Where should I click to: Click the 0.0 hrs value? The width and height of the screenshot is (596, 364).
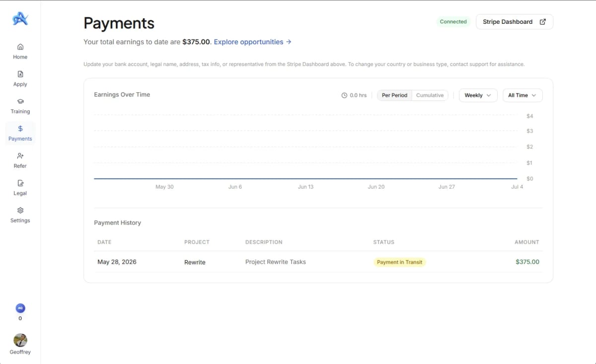coord(358,95)
